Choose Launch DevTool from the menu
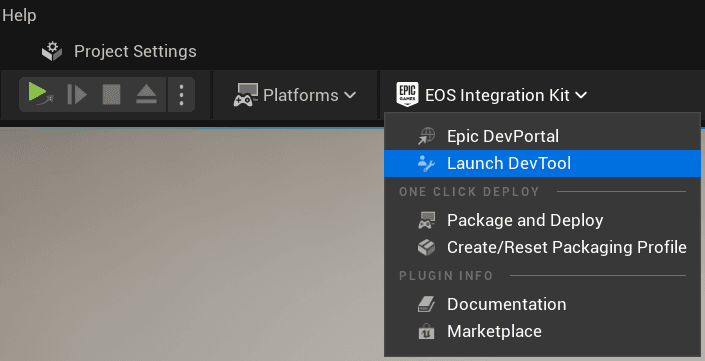Viewport: 705px width, 361px height. tap(542, 163)
